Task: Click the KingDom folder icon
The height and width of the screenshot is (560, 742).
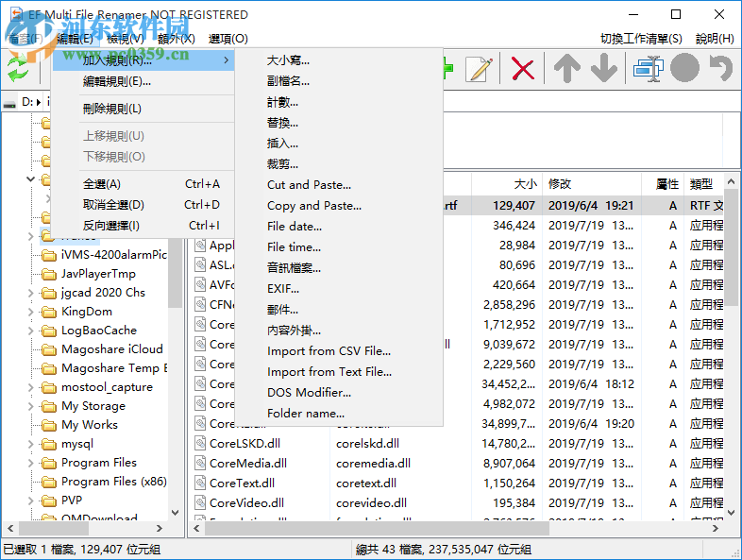Action: 49,312
